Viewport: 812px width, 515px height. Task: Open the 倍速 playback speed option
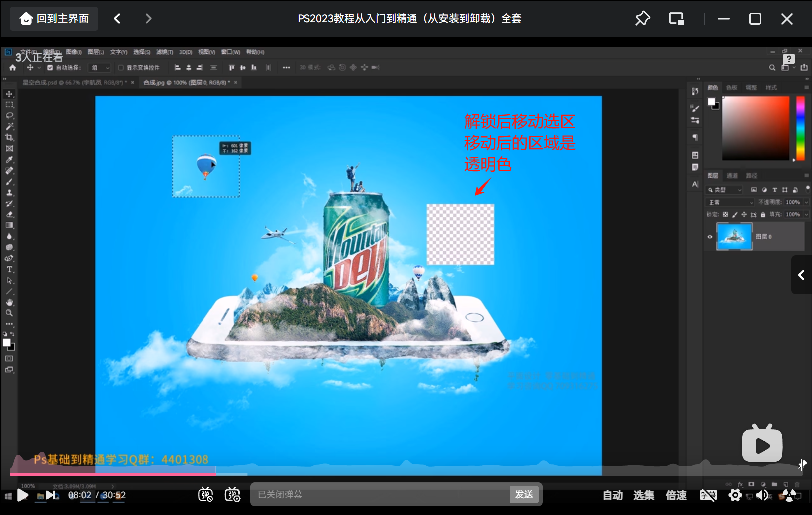pyautogui.click(x=676, y=495)
